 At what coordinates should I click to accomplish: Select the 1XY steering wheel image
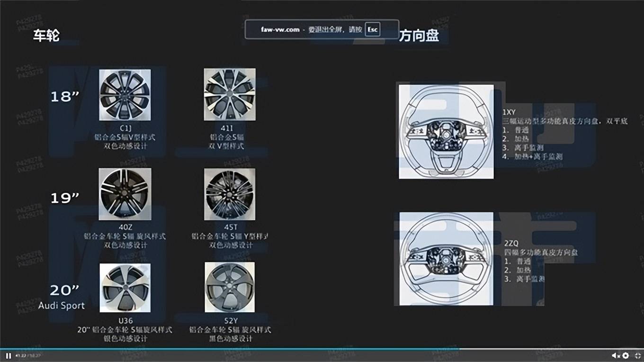(x=446, y=132)
